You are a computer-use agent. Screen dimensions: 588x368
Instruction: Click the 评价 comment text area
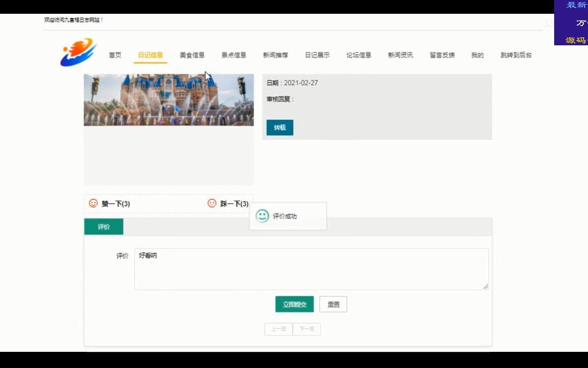(x=311, y=269)
